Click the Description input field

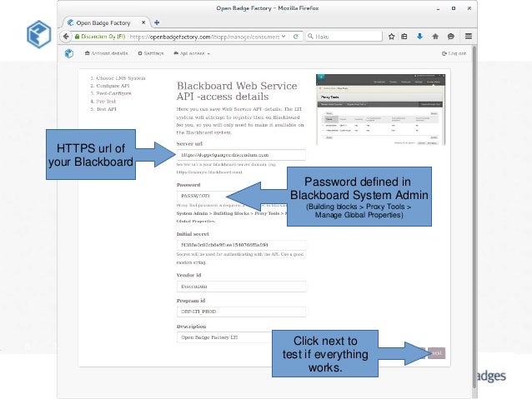[224, 337]
